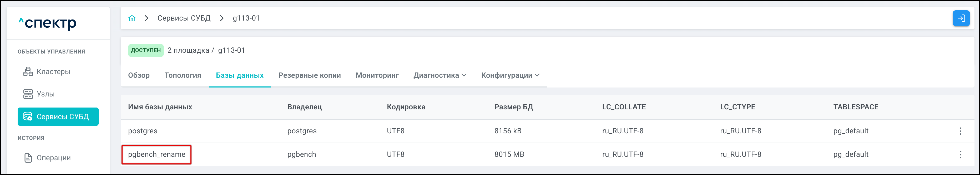Click the blue logout arrow icon
Viewport: 980px width, 175px height.
pyautogui.click(x=961, y=18)
